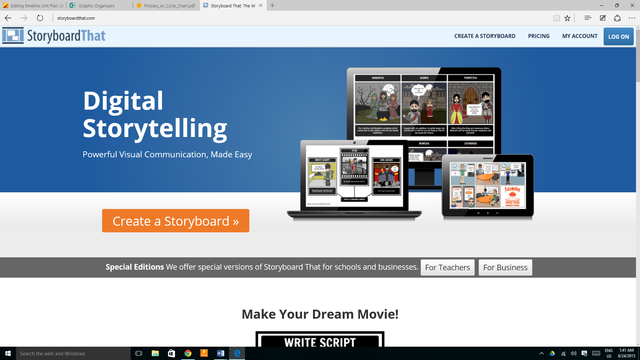
Task: Show hidden system tray icons
Action: click(541, 353)
